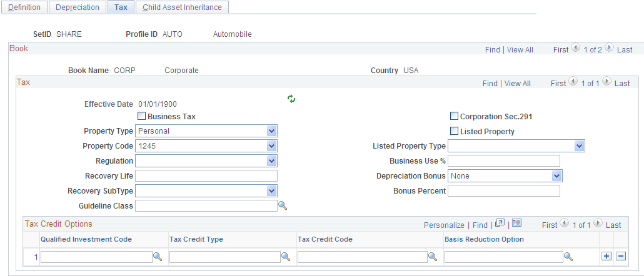
Task: Go to next Tax row arrow
Action: (x=607, y=81)
